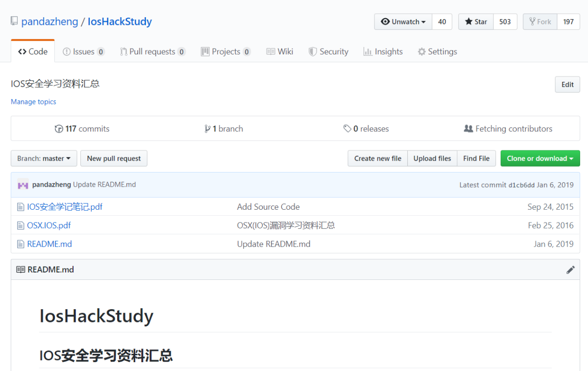
Task: Switch to the Code tab
Action: [33, 51]
